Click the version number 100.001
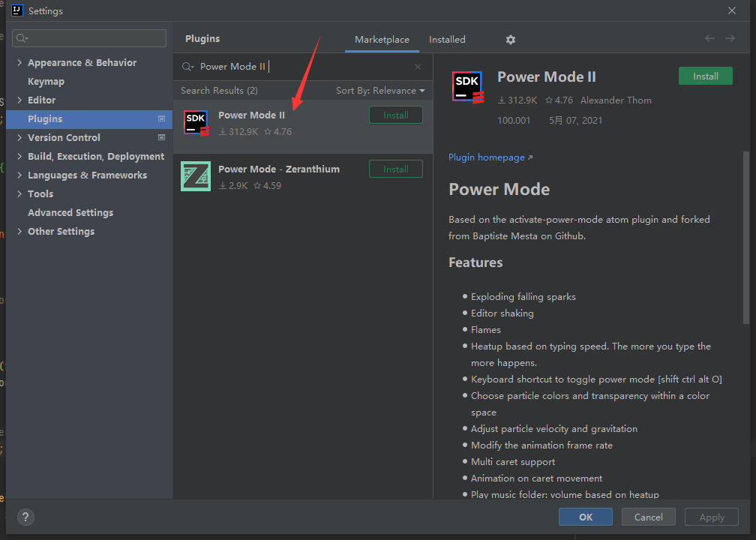Image resolution: width=756 pixels, height=540 pixels. 514,121
